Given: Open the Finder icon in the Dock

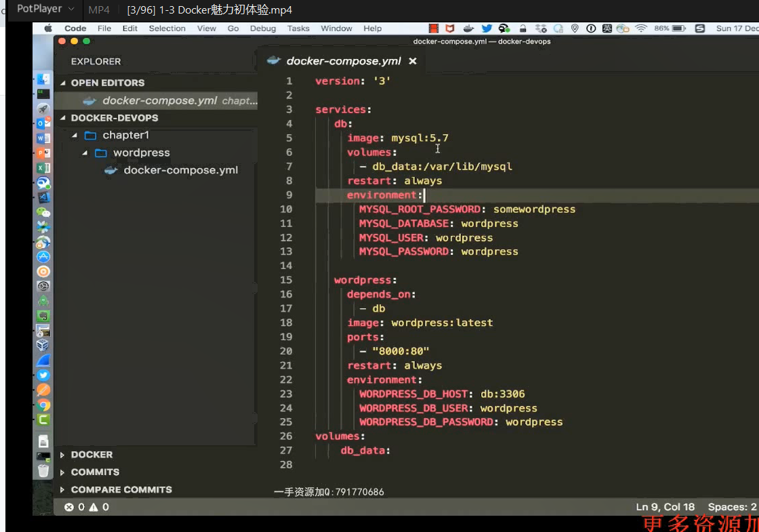Looking at the screenshot, I should click(x=43, y=79).
